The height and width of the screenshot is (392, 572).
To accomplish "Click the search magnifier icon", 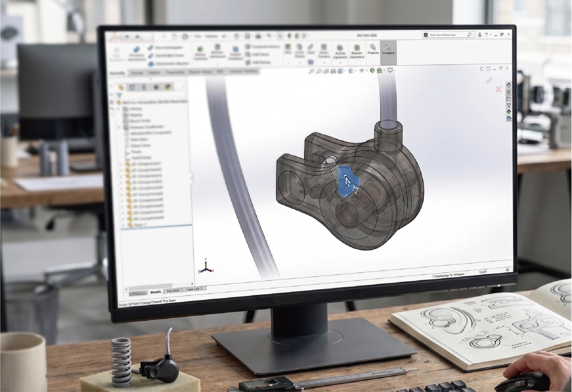I will (x=469, y=35).
